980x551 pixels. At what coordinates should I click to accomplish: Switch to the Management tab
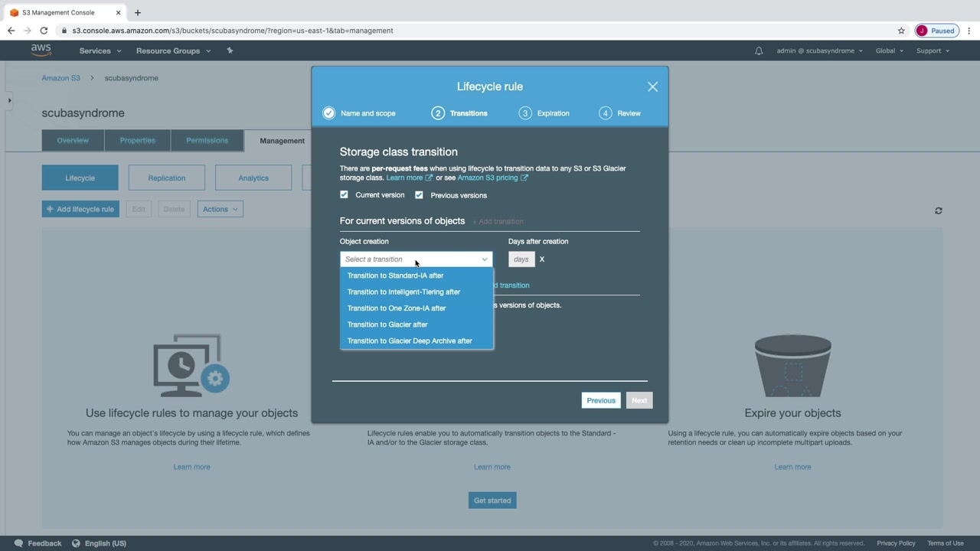point(282,141)
